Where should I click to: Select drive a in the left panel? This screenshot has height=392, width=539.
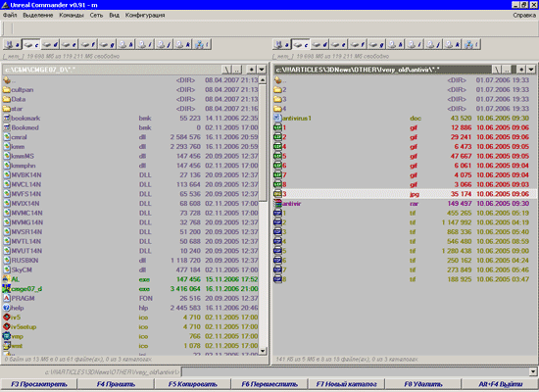[13, 44]
